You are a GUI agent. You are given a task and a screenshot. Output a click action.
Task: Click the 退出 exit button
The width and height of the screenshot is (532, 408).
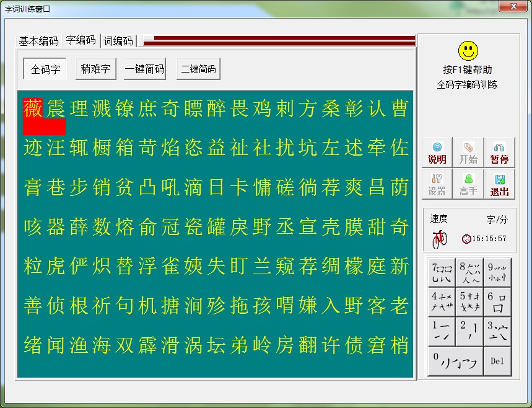click(499, 184)
